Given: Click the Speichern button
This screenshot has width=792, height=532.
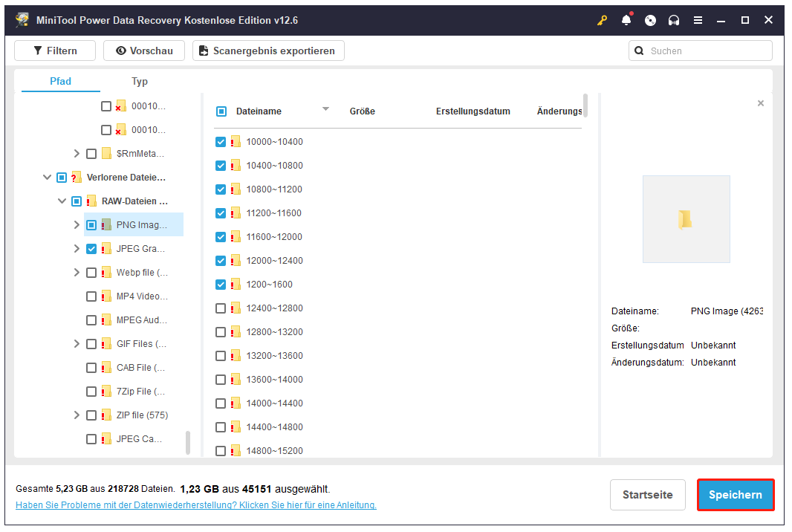Looking at the screenshot, I should [x=735, y=495].
